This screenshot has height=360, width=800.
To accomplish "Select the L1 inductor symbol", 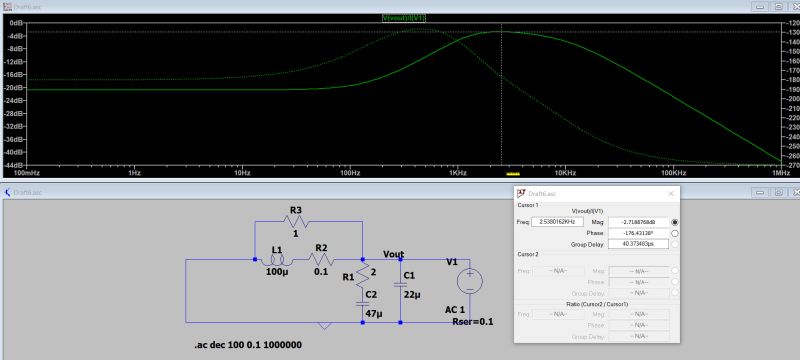I will point(277,260).
